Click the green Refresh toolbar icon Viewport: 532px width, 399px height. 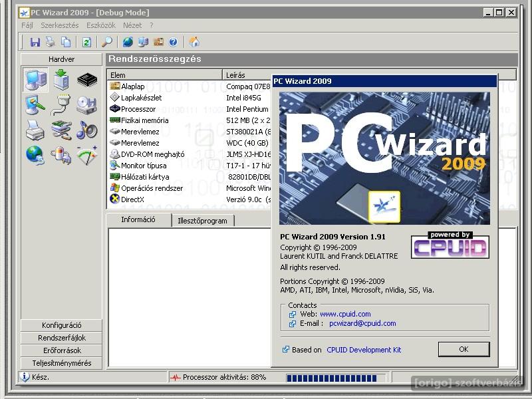(x=86, y=42)
